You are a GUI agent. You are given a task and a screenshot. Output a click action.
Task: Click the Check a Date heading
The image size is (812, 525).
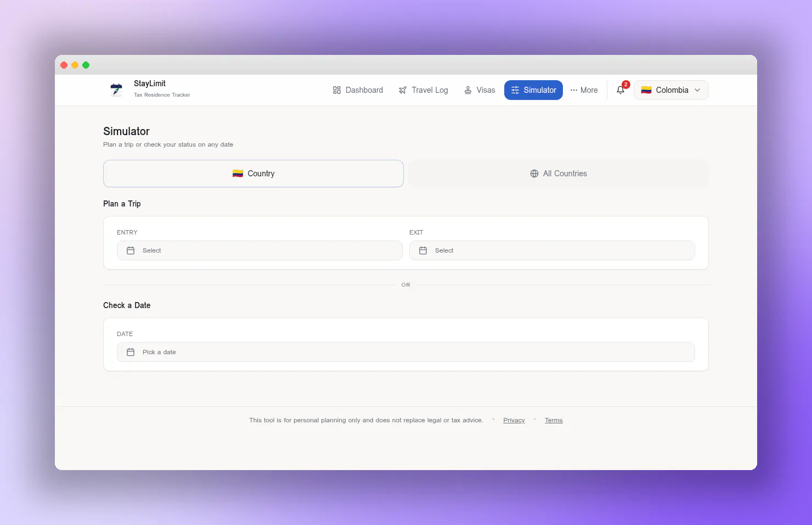[x=127, y=305]
